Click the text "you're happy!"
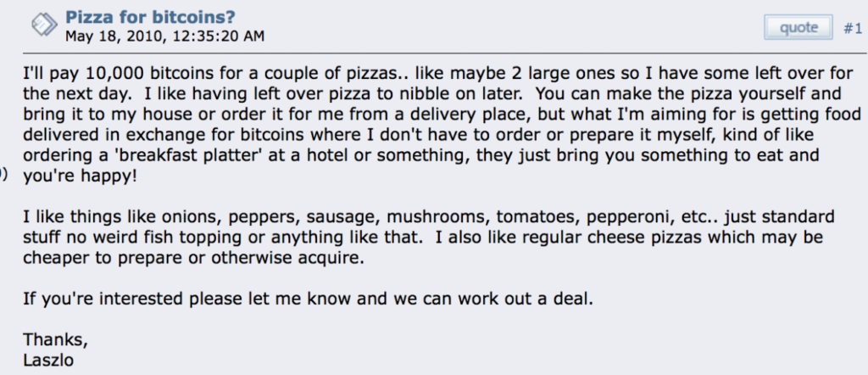The width and height of the screenshot is (868, 375). [79, 176]
